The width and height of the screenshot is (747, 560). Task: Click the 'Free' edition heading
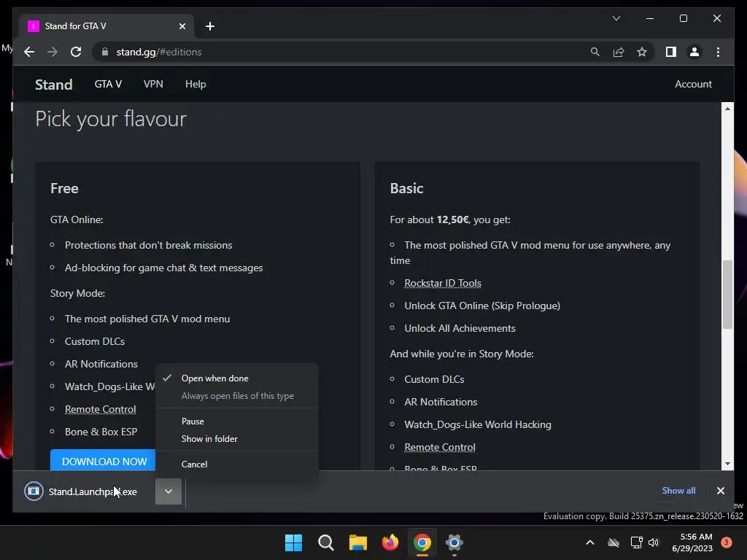point(64,188)
